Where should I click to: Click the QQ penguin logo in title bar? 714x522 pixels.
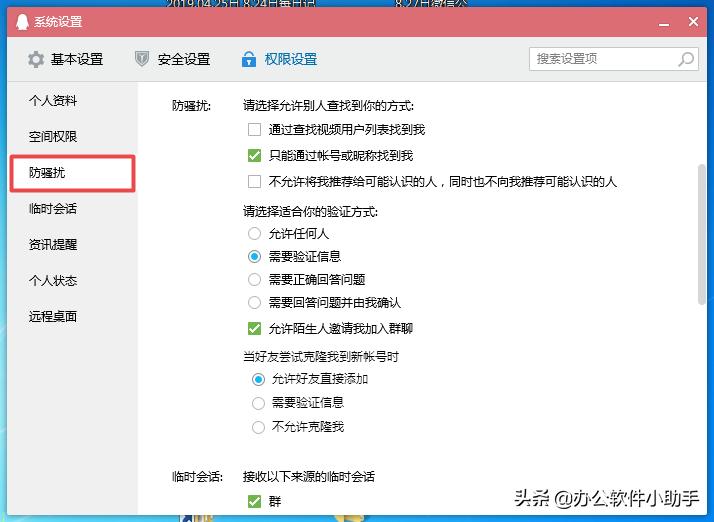pos(19,22)
